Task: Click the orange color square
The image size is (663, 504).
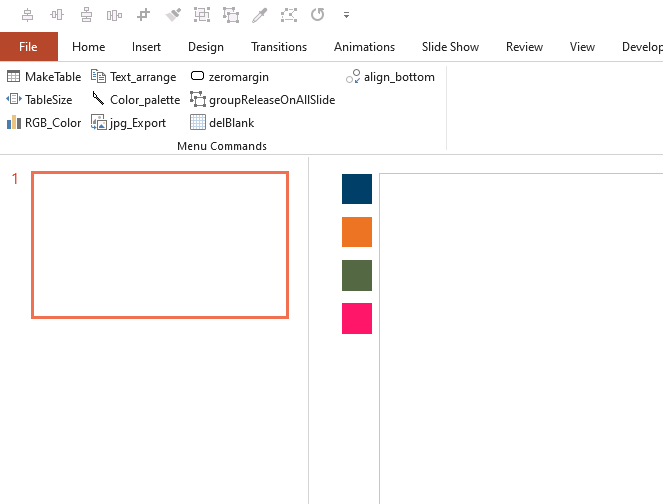Action: [x=357, y=232]
